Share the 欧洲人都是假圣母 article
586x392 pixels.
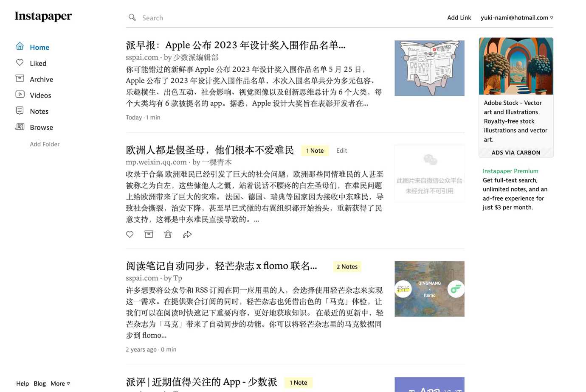tap(187, 235)
